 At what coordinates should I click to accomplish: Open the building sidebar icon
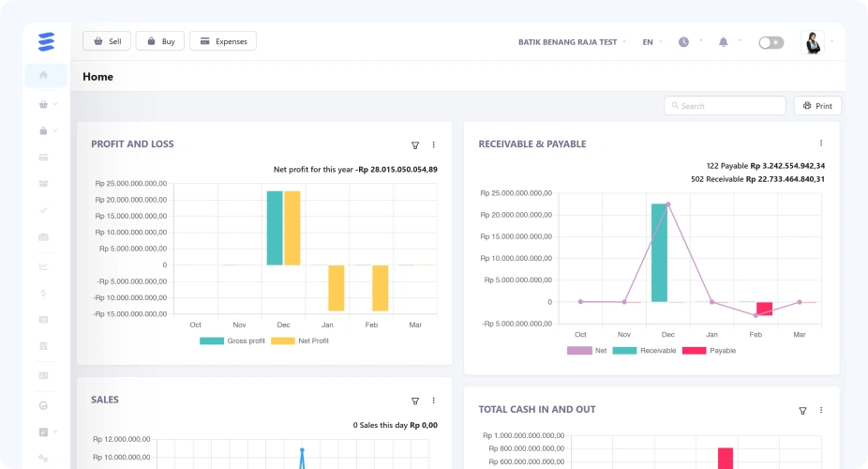(x=43, y=346)
